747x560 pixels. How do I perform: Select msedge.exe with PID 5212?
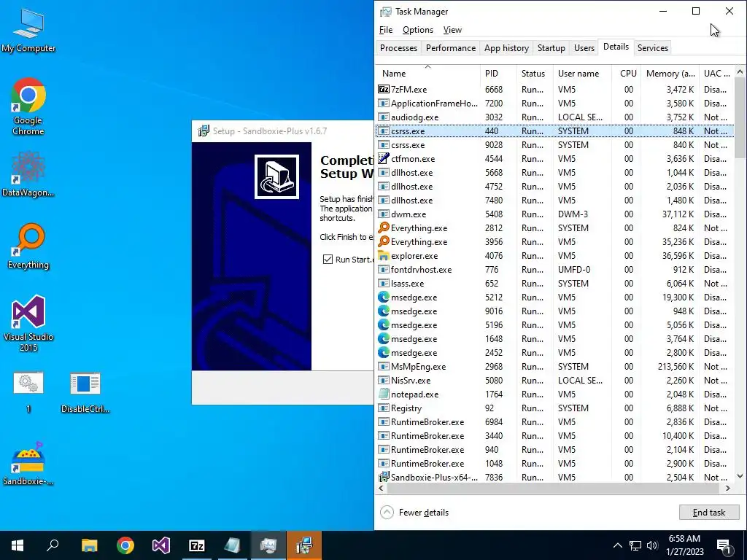554,297
